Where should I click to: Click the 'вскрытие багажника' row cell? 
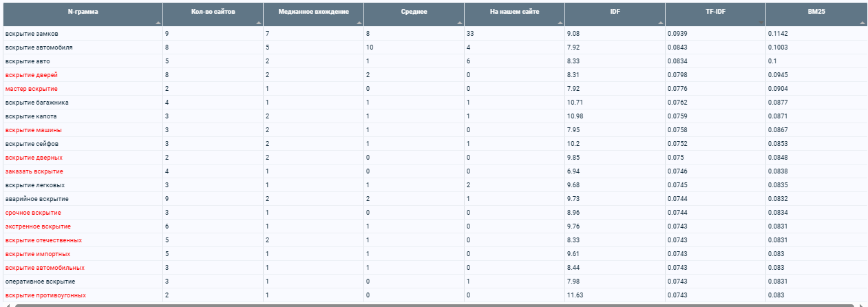pos(82,103)
